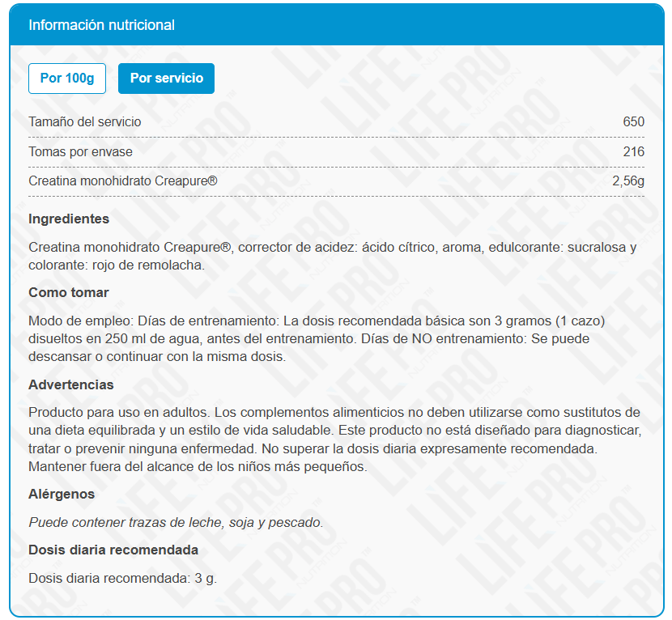Click the Producto para uso en adultos paragraph
Screen dimensions: 672x620
pyautogui.click(x=332, y=440)
